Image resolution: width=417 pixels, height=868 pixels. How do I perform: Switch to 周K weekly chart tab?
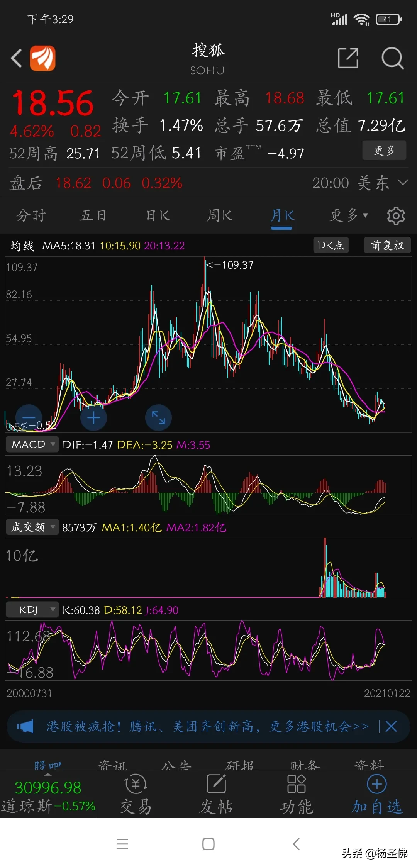[219, 215]
